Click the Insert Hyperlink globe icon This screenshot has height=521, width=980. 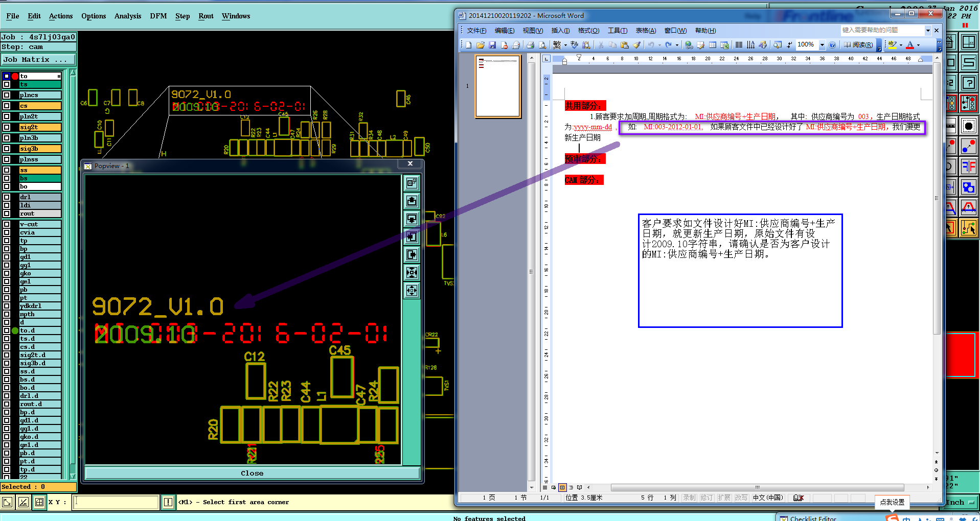(689, 45)
